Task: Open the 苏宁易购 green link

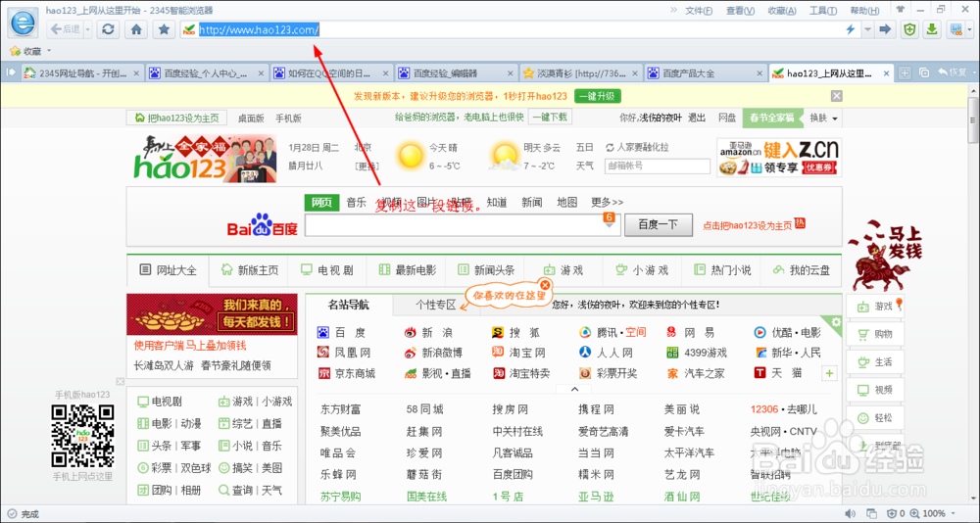Action: [341, 497]
